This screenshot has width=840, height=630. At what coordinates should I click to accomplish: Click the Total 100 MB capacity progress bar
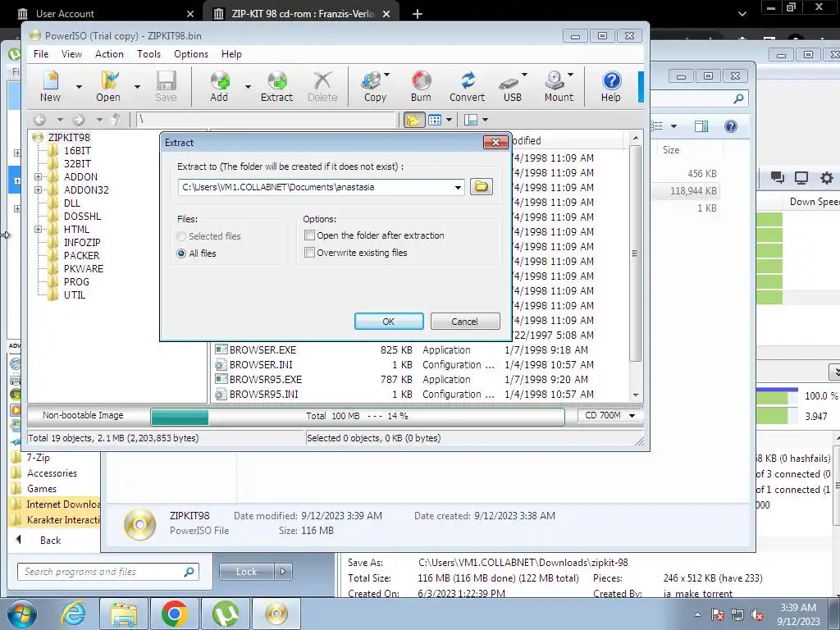click(358, 416)
